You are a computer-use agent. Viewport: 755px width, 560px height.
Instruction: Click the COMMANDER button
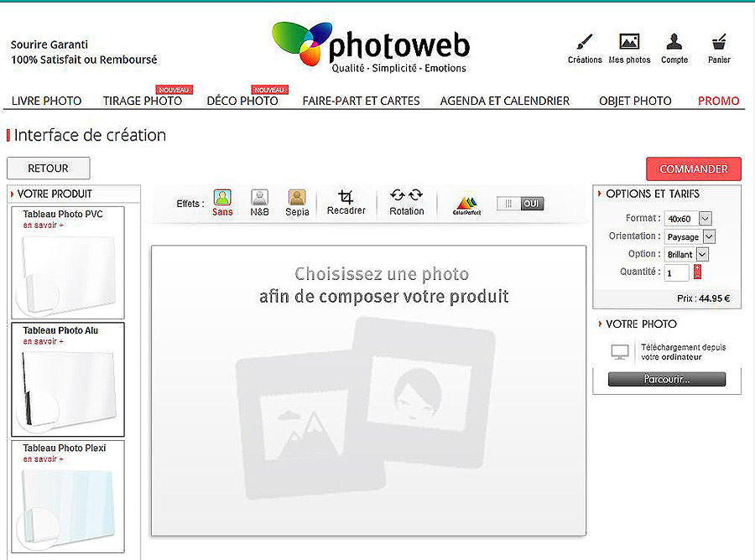[694, 169]
